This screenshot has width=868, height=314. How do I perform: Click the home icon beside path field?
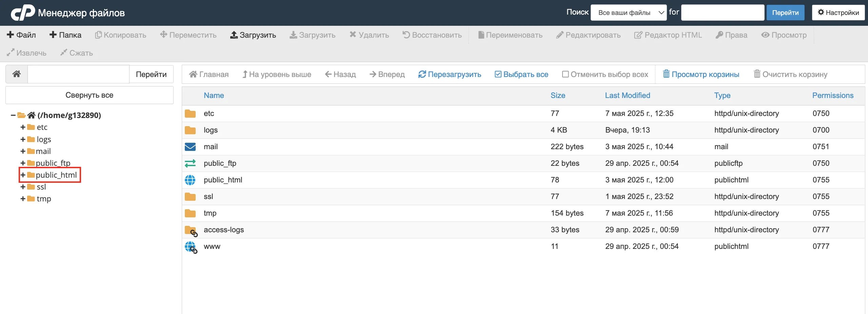[17, 74]
